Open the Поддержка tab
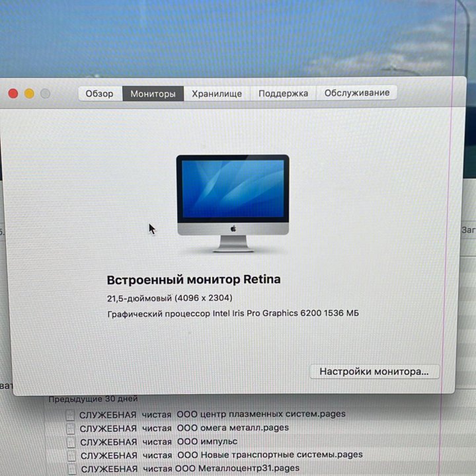 [283, 93]
